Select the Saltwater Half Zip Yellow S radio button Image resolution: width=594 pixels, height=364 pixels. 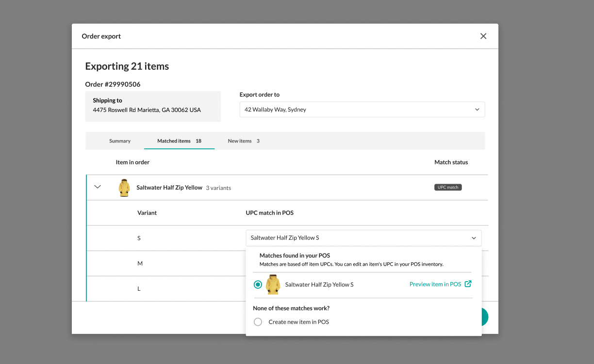(x=258, y=285)
